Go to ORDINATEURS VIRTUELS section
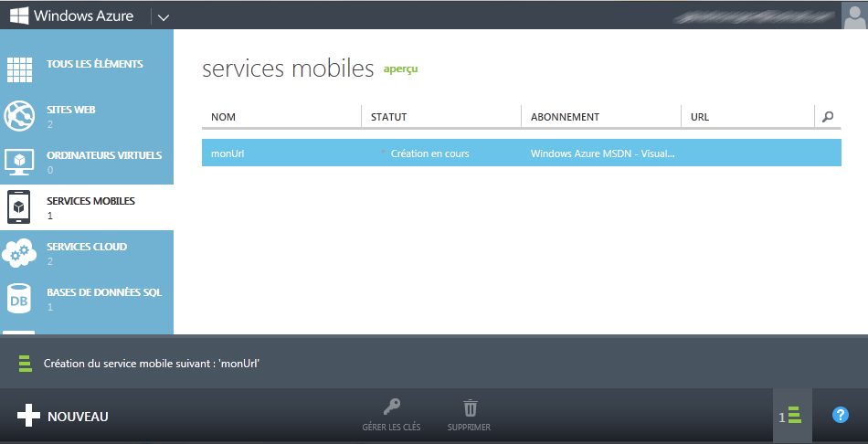Screen dimensions: 868x444 click(104, 155)
